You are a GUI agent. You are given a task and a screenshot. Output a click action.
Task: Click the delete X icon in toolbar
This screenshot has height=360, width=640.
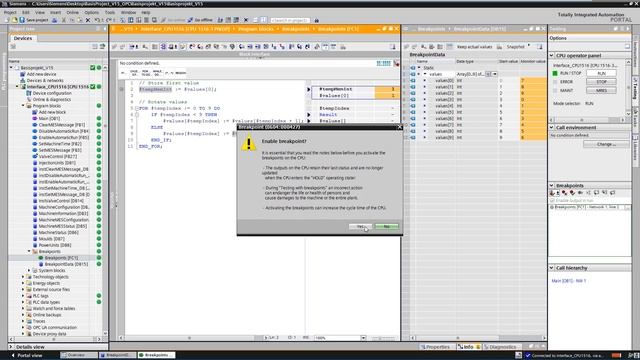[x=88, y=20]
